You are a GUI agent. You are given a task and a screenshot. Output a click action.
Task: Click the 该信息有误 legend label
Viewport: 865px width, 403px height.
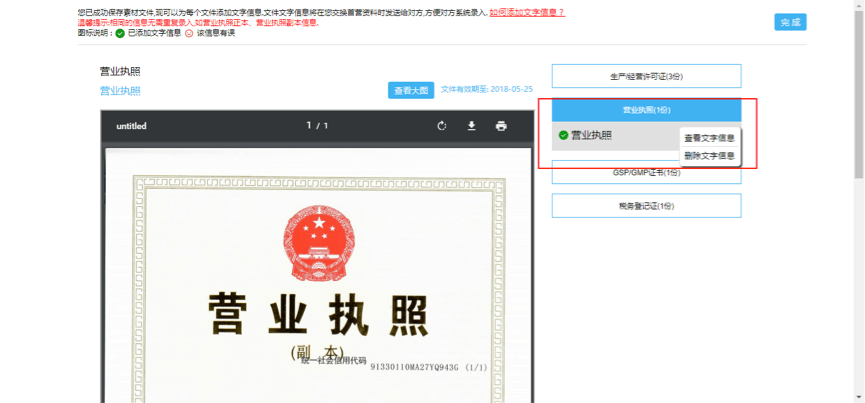[216, 33]
